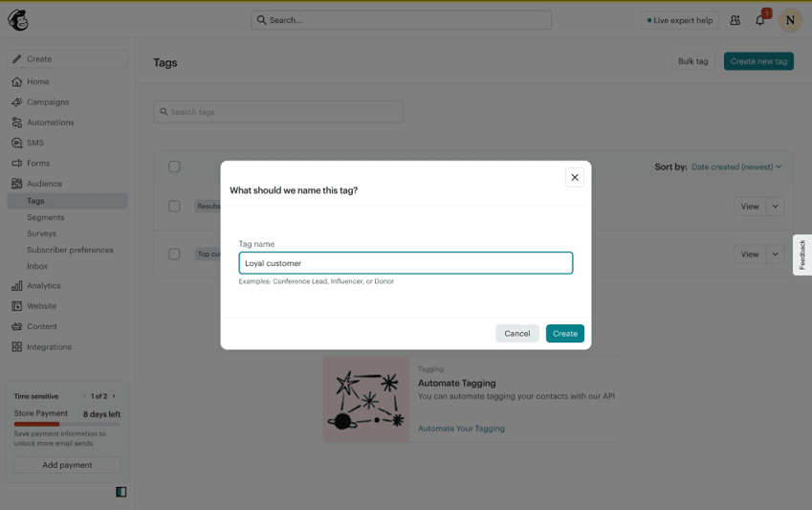Screen dimensions: 812x510
Task: Click the Forms icon in sidebar
Action: (16, 164)
